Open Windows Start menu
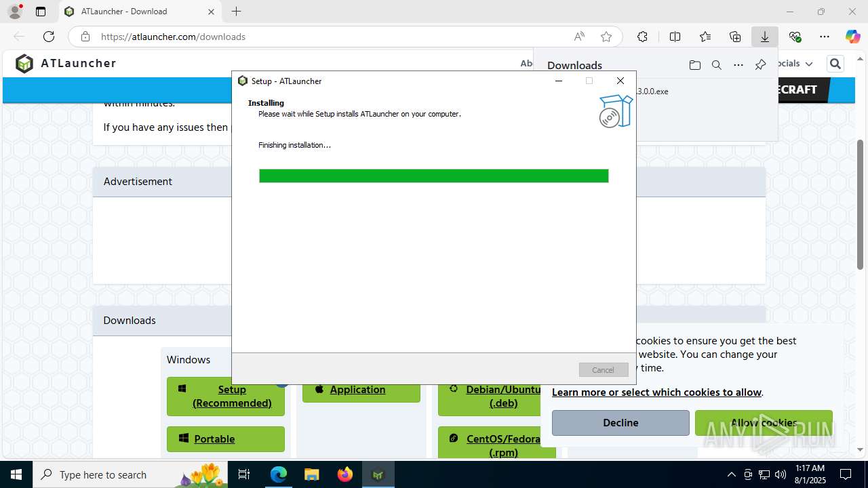Screen dimensions: 868x488 tap(16, 474)
